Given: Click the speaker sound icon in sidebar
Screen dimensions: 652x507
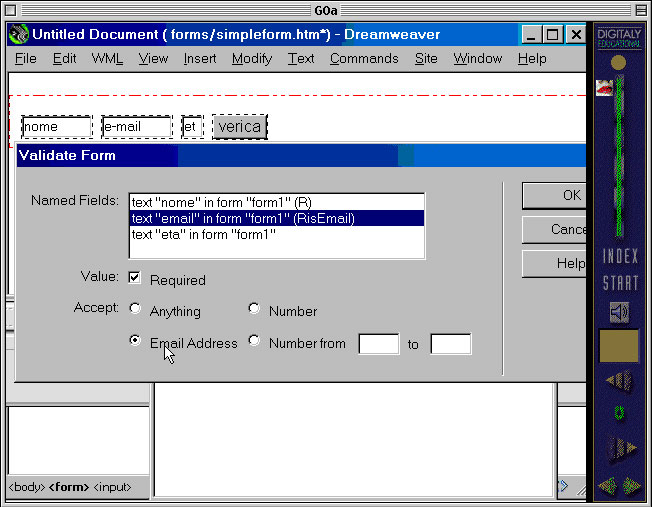Looking at the screenshot, I should [x=619, y=312].
